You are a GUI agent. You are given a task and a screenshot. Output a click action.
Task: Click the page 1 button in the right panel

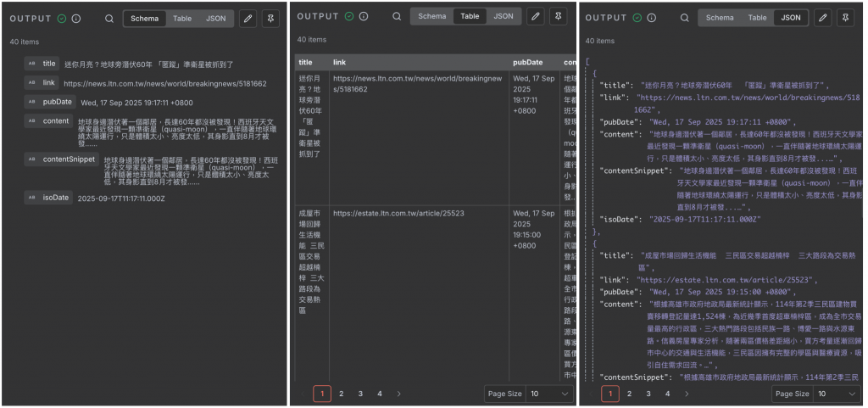(609, 394)
